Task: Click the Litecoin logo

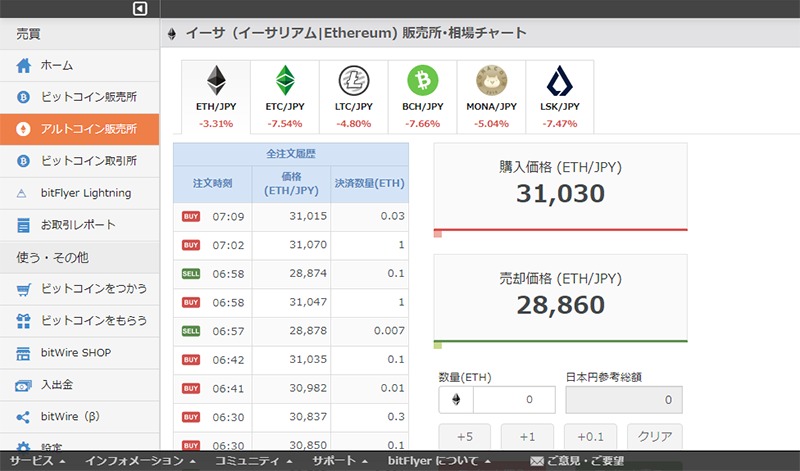Action: point(354,81)
